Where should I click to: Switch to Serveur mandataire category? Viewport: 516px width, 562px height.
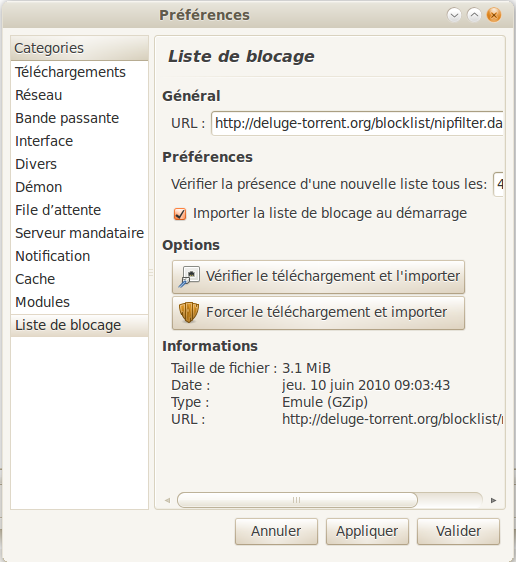click(79, 233)
